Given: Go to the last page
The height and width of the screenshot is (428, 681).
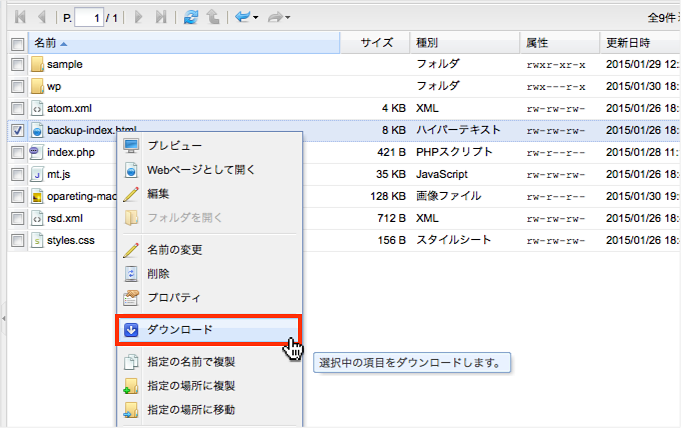Looking at the screenshot, I should pos(161,17).
